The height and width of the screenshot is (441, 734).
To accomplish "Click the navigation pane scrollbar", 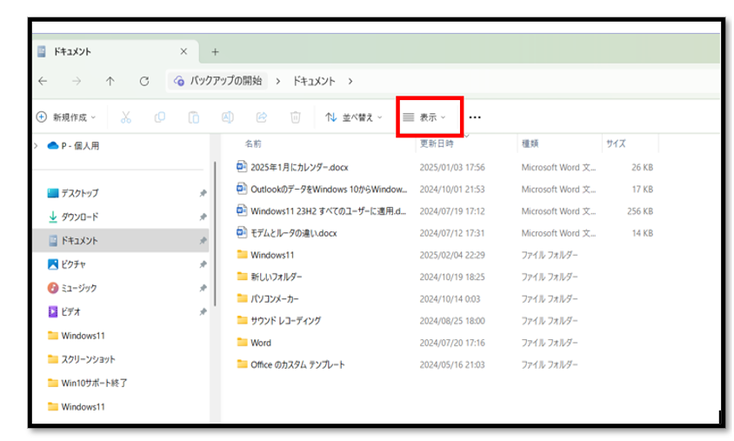I will click(215, 234).
